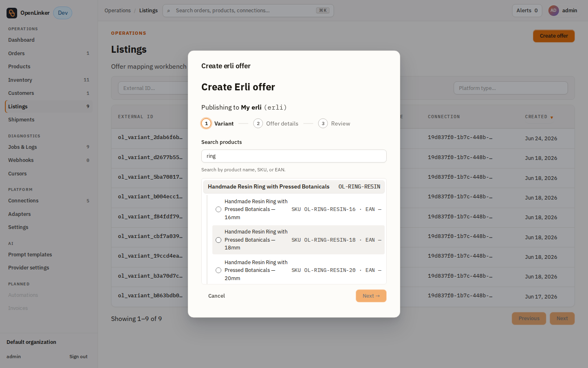Click the Connection column header
This screenshot has height=368, width=588.
point(444,117)
